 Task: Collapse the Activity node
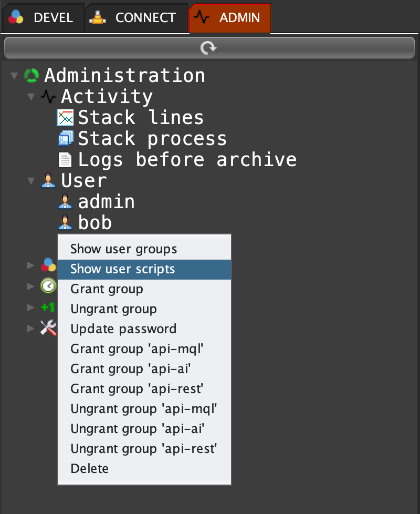(31, 97)
